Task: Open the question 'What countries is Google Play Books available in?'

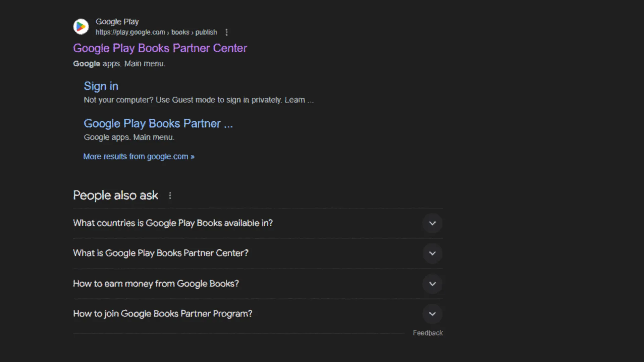Action: point(258,223)
